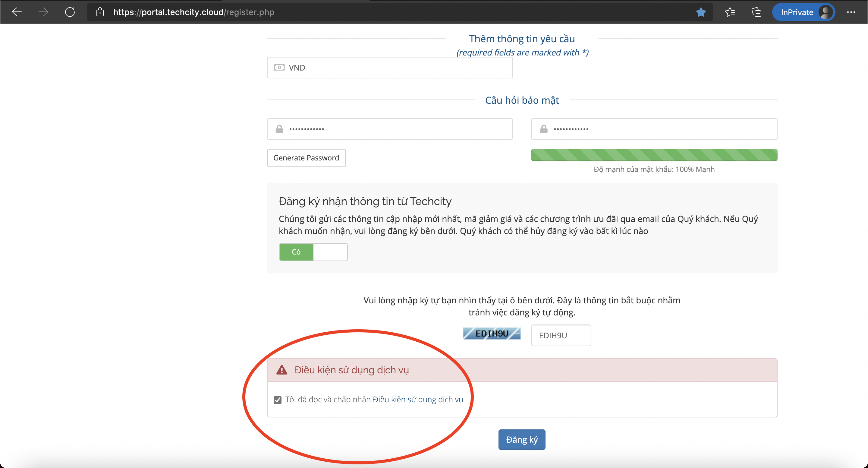
Task: Open the VND currency dropdown
Action: point(390,68)
